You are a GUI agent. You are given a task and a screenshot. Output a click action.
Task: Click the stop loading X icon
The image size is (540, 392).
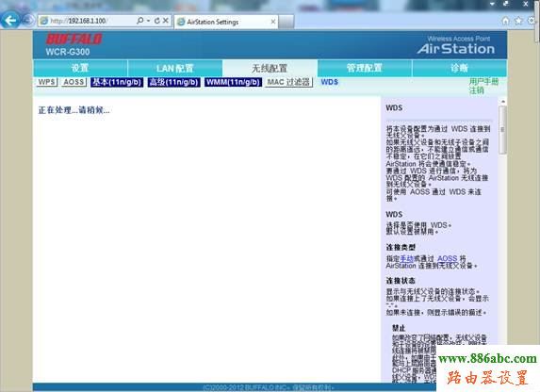166,21
